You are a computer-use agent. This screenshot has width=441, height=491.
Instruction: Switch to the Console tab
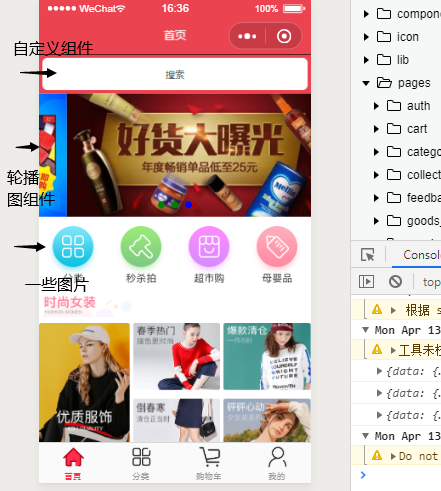pos(421,255)
